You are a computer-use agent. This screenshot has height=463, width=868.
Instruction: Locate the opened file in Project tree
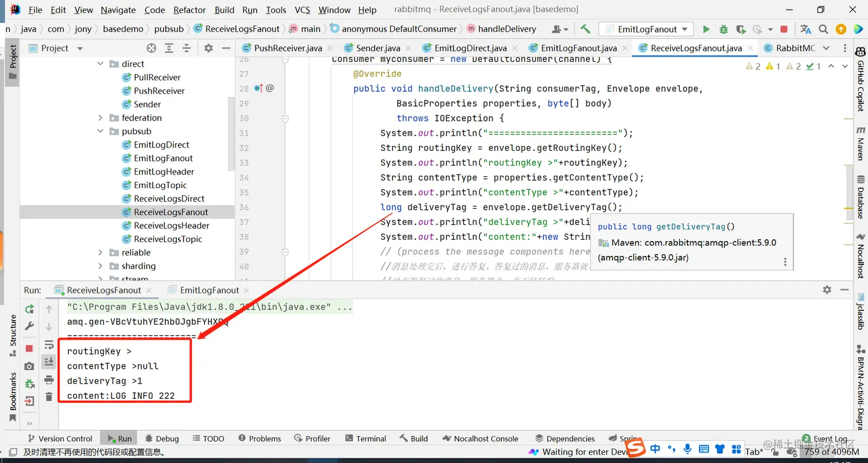pyautogui.click(x=151, y=48)
